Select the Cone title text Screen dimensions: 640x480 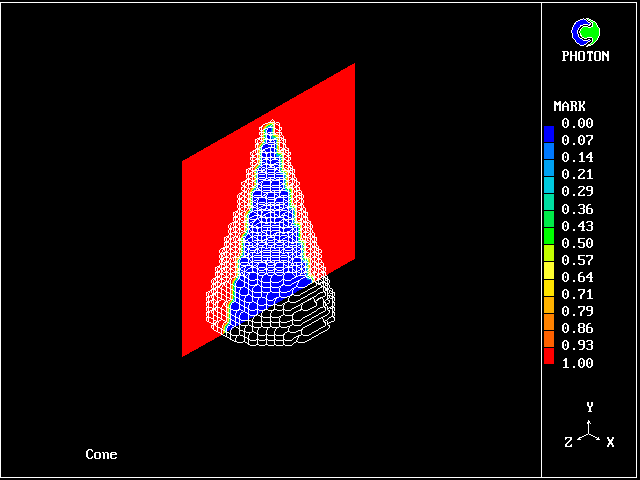pos(101,455)
